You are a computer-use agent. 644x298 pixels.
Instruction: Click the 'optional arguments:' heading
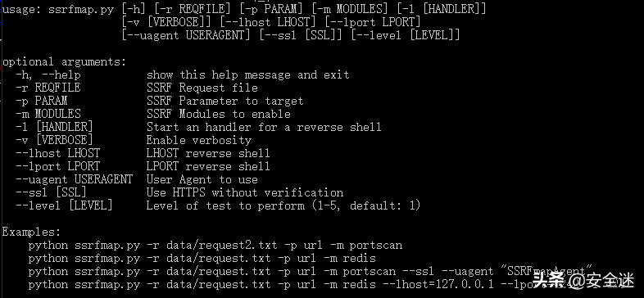coord(65,62)
